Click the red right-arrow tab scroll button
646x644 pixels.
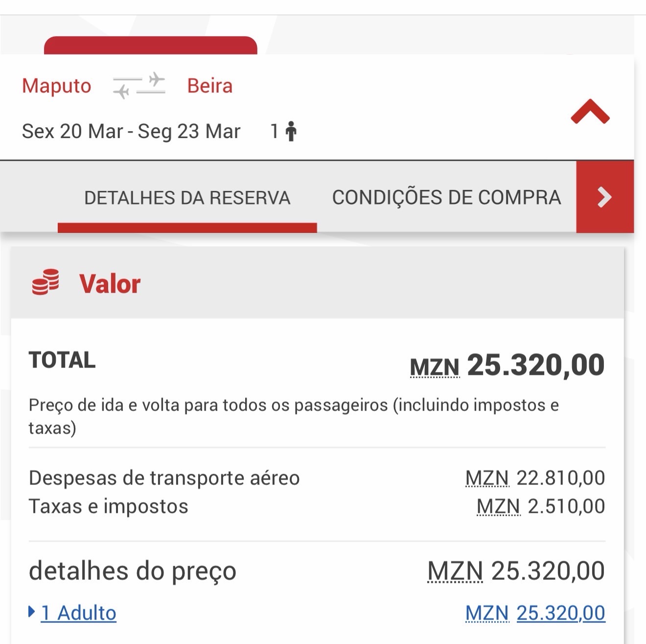point(605,197)
